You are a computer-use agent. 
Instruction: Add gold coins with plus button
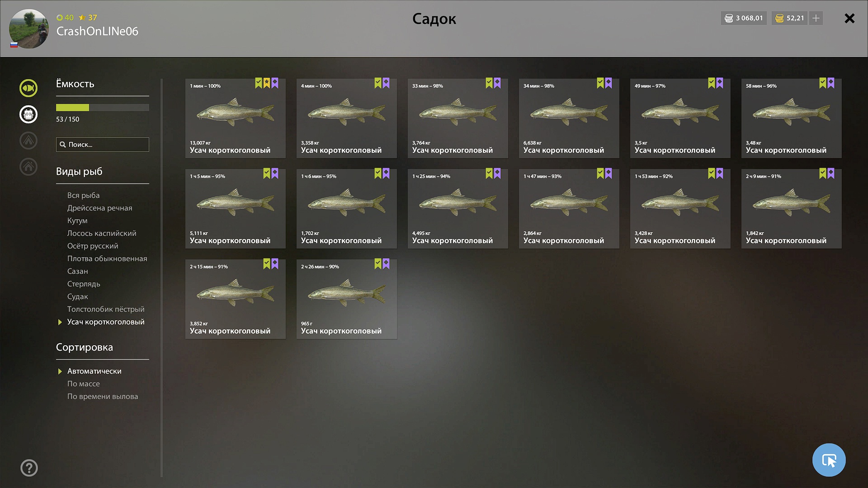tap(816, 18)
